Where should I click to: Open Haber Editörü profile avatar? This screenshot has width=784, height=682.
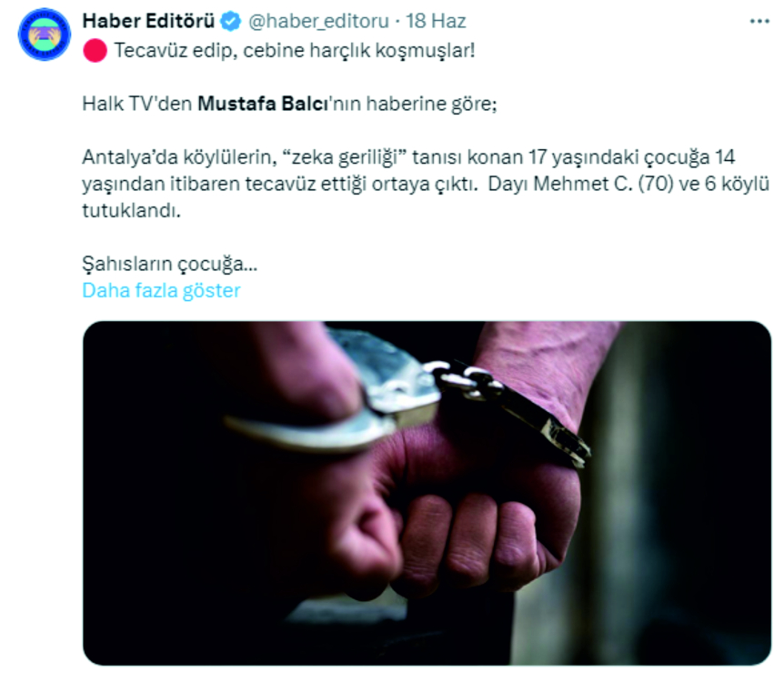click(45, 35)
